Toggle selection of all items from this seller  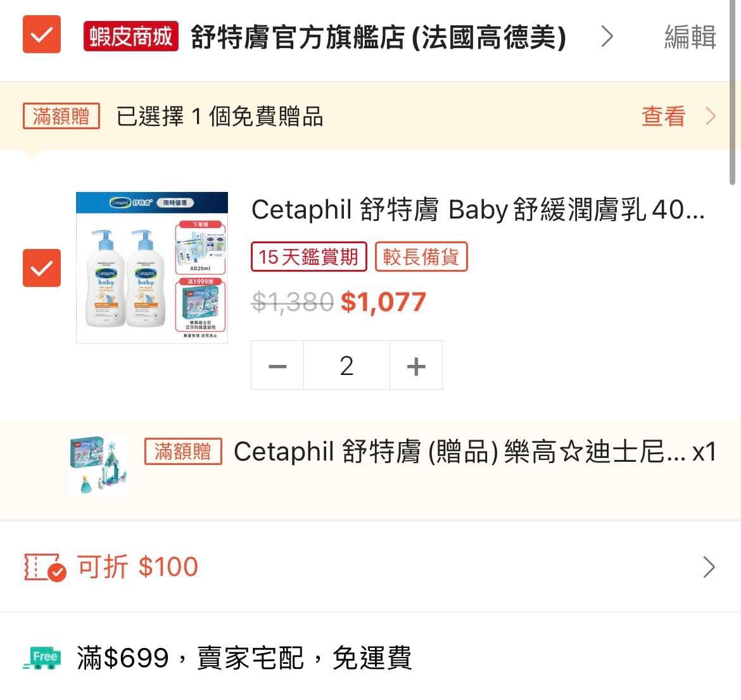click(x=41, y=35)
